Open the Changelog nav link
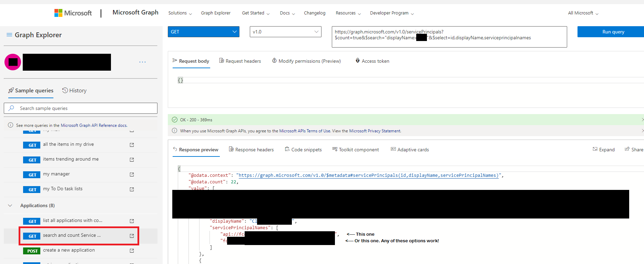644x264 pixels. pos(315,13)
